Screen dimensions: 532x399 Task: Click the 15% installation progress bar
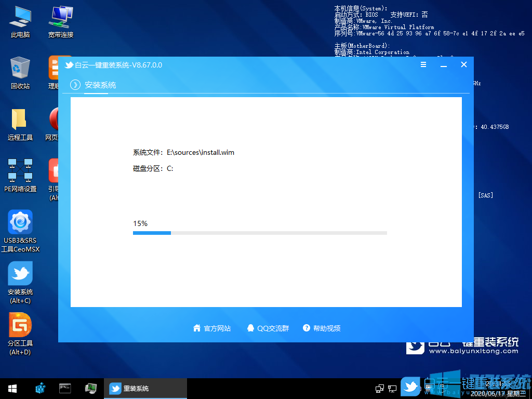tap(260, 233)
